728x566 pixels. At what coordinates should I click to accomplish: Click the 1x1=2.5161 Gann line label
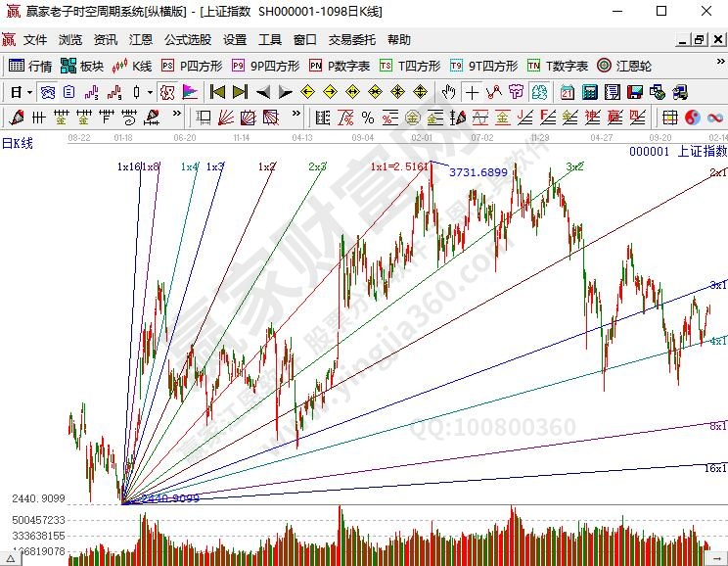398,166
